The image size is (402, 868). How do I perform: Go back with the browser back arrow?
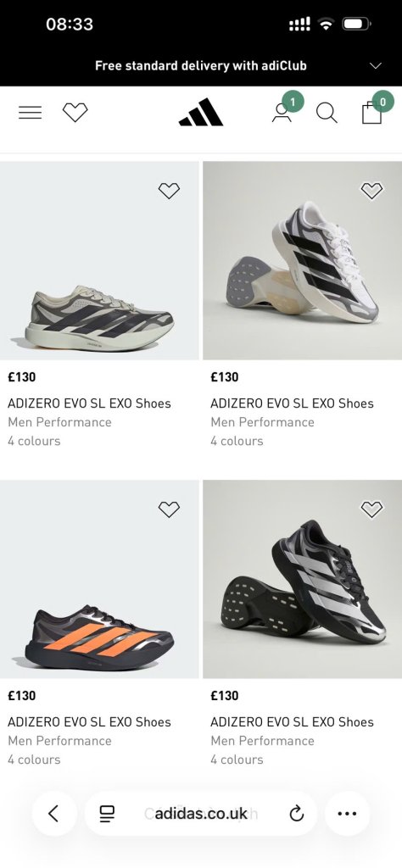[53, 813]
